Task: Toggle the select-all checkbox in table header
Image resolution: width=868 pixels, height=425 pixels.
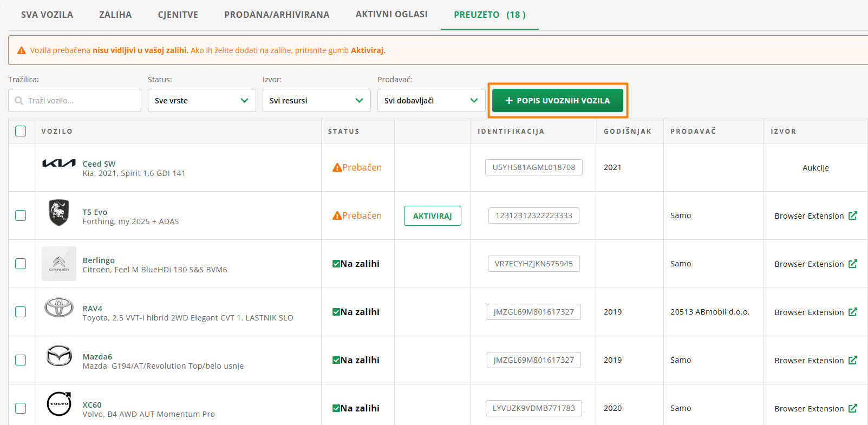Action: [21, 131]
